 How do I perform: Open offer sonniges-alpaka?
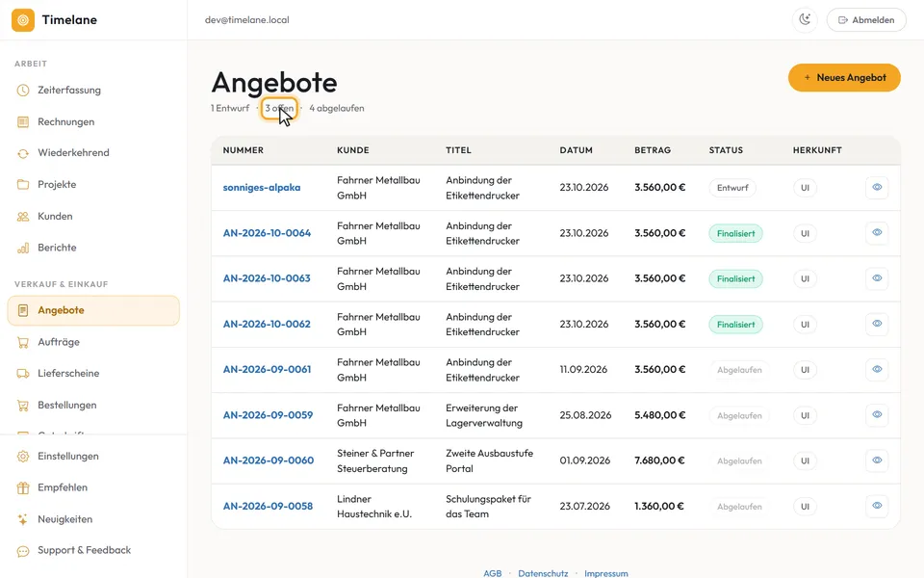point(262,188)
